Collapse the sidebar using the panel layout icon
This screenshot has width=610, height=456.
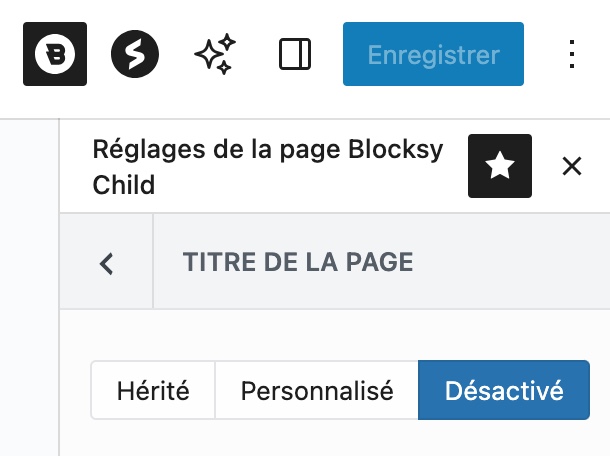295,54
